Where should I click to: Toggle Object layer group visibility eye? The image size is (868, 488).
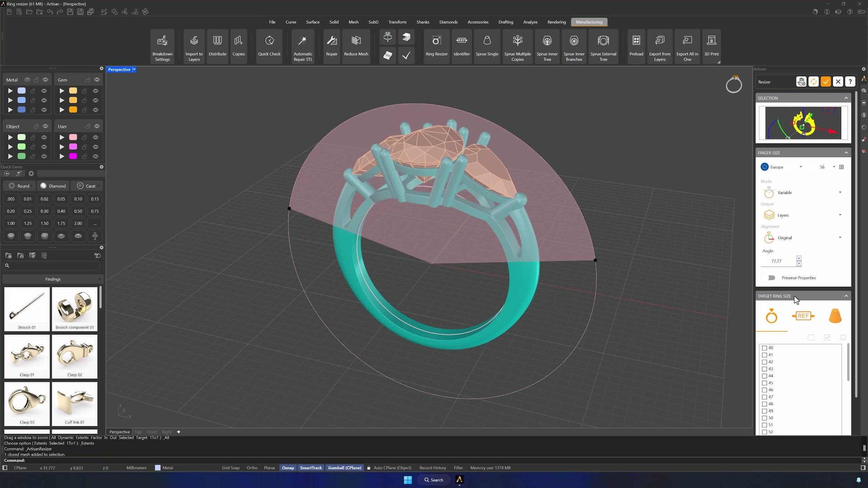tap(45, 126)
